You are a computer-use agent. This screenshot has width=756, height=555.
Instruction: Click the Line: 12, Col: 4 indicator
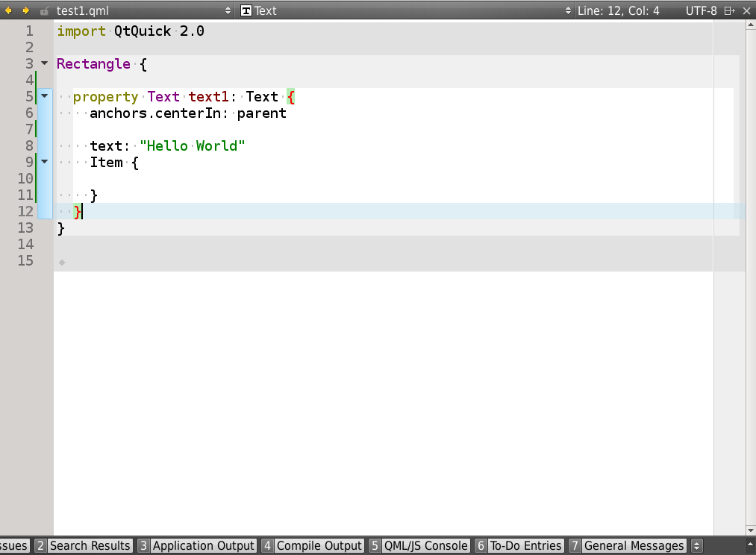[x=619, y=10]
